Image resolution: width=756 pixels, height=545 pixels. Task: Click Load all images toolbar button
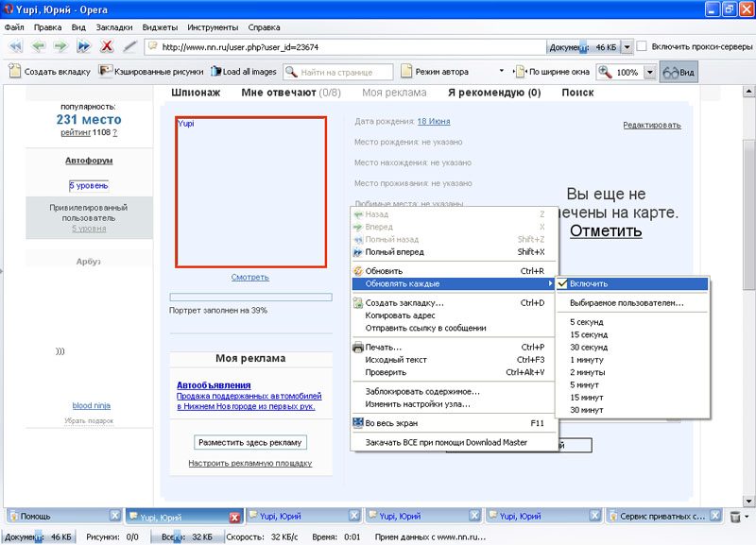(x=244, y=72)
